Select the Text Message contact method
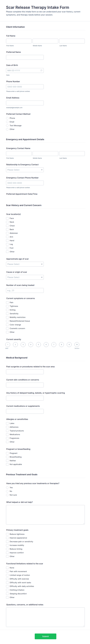The width and height of the screenshot is (90, 644). point(7,126)
